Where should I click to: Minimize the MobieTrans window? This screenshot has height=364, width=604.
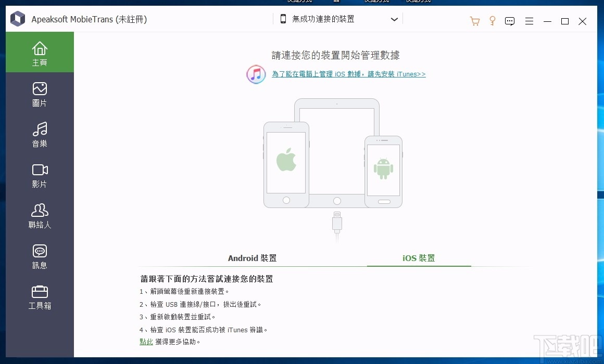click(547, 21)
